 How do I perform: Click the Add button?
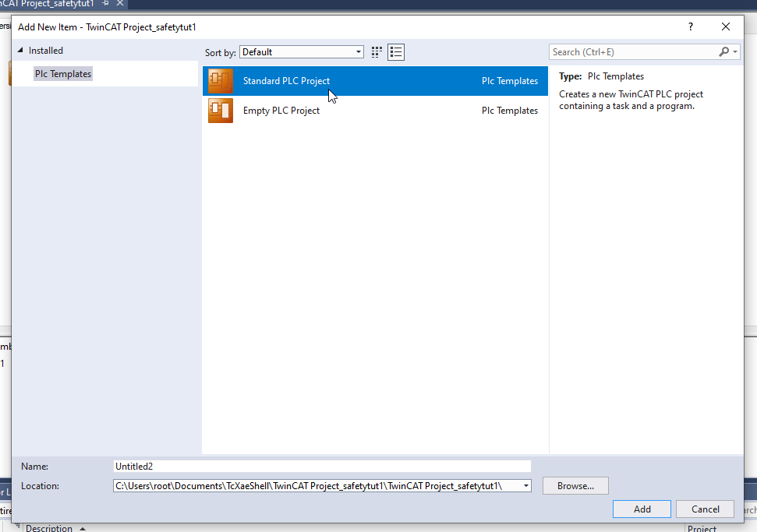click(642, 509)
